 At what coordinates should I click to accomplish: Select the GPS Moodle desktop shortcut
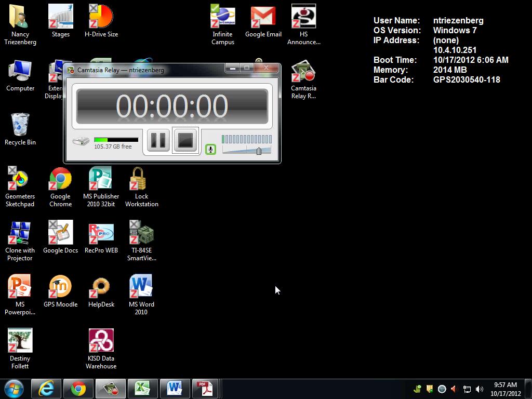pyautogui.click(x=61, y=291)
